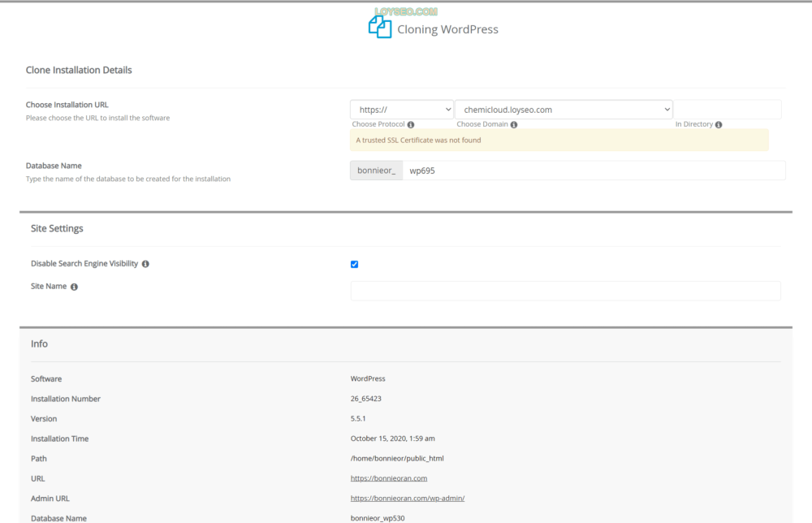Uncheck Disable Search Engine Visibility checkbox
This screenshot has width=812, height=523.
pyautogui.click(x=354, y=264)
